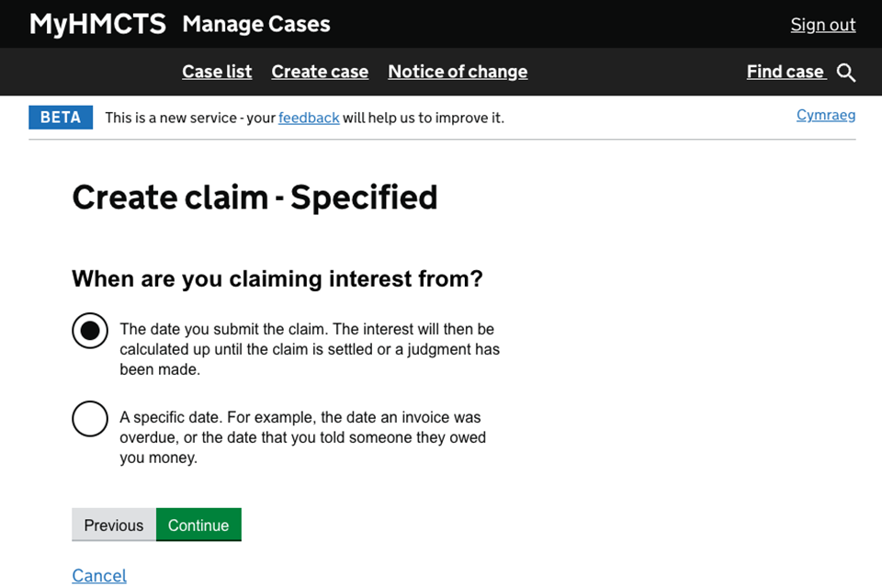This screenshot has width=882, height=588.
Task: Open the Notice of change page
Action: 458,72
